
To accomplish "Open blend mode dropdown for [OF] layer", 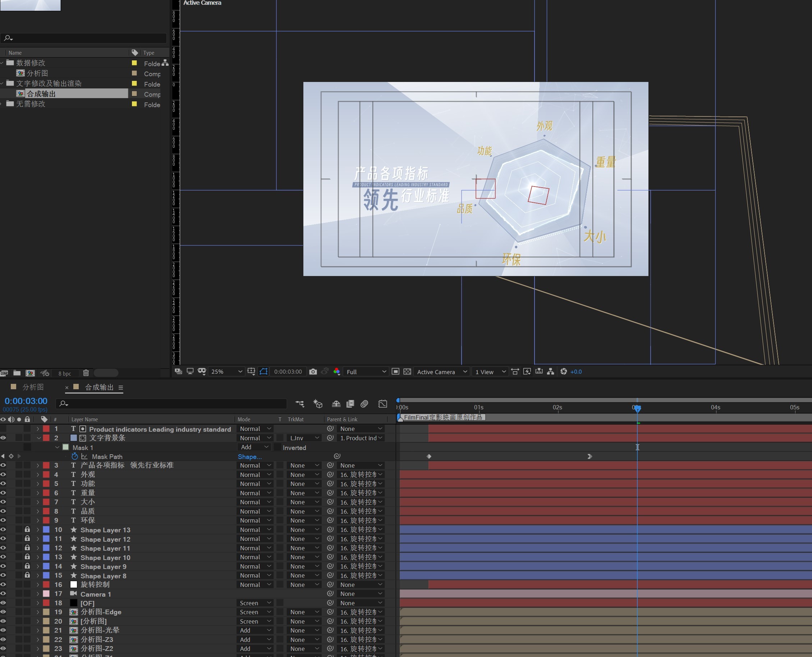I will pos(255,603).
